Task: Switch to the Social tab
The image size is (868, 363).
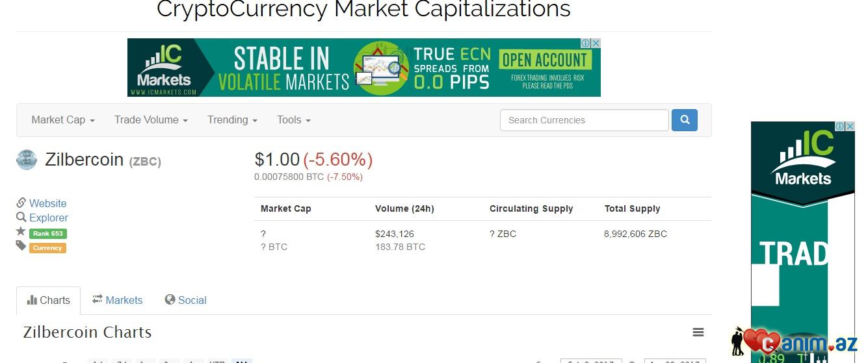Action: tap(185, 300)
